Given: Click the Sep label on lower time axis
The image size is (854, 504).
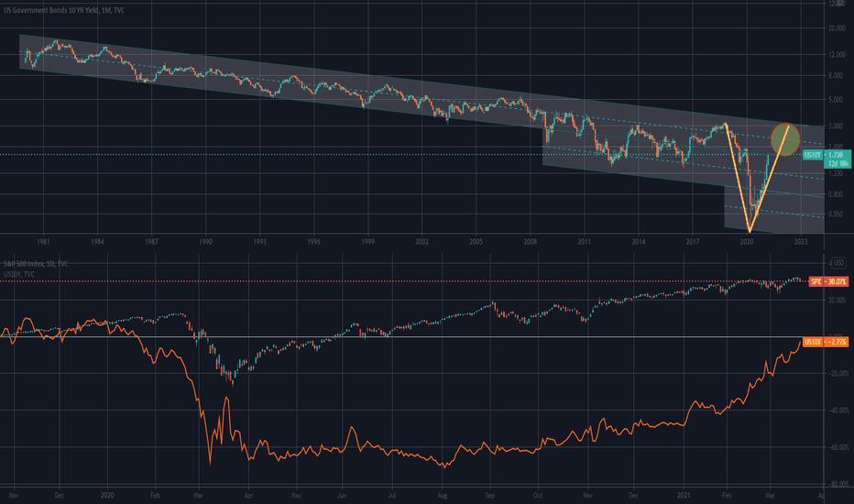Looking at the screenshot, I should point(490,496).
